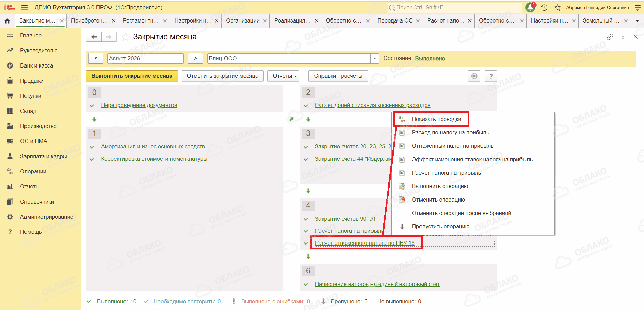
Task: Open history clock icon
Action: [544, 7]
